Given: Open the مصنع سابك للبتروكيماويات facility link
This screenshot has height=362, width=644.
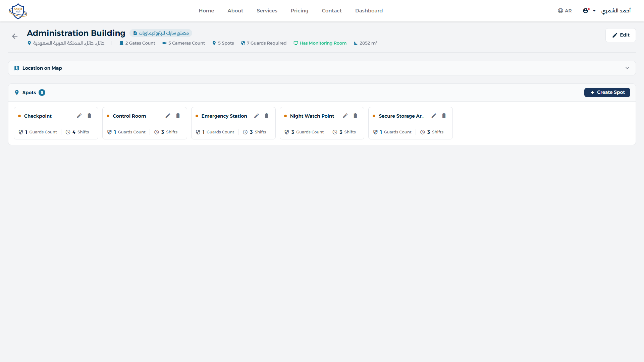Looking at the screenshot, I should tap(161, 33).
